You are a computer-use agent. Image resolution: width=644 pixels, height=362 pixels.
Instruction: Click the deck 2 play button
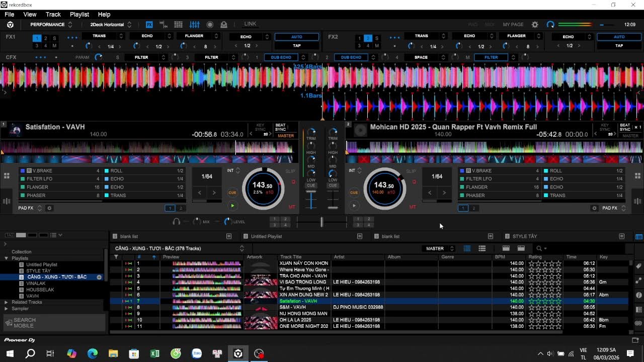pyautogui.click(x=354, y=205)
